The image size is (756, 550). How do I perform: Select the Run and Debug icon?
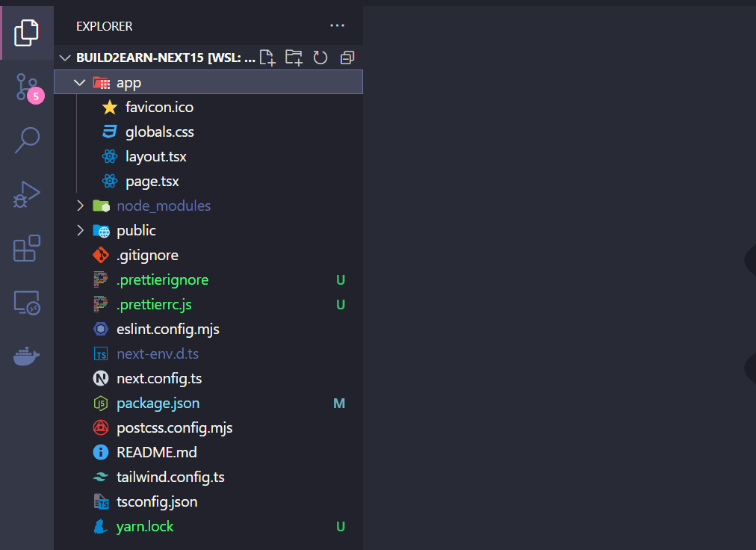click(26, 194)
